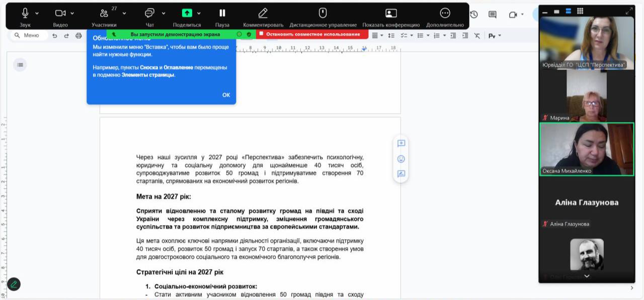644x300 pixels.
Task: Click the heading Стратегічні цілі на 2027 рік
Action: [x=180, y=272]
